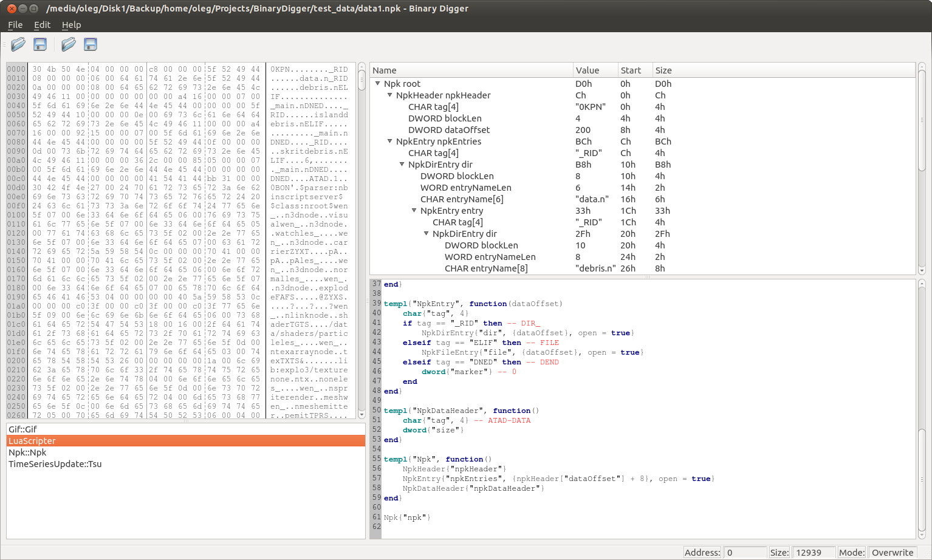Collapse the NpkHeader npkHeader node
932x560 pixels.
click(x=389, y=95)
